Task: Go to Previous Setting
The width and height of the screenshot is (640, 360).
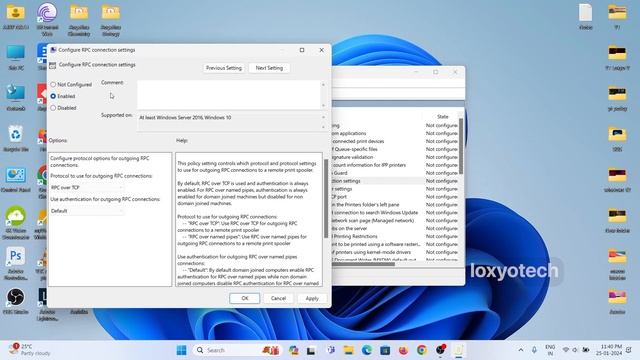Action: [x=224, y=68]
